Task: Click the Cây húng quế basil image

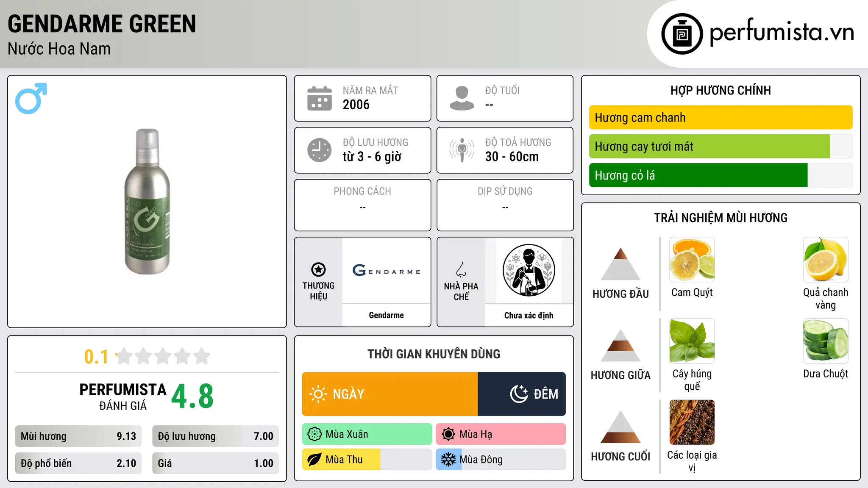Action: click(692, 341)
